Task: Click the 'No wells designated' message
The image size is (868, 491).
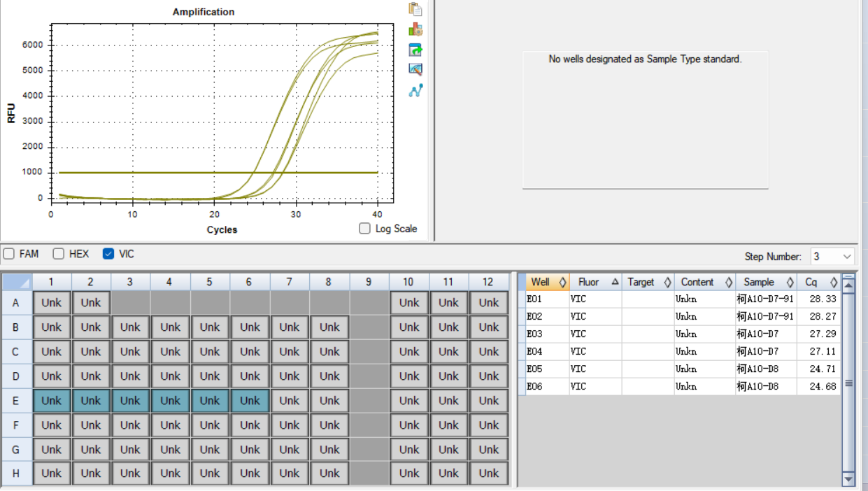Action: pos(645,59)
